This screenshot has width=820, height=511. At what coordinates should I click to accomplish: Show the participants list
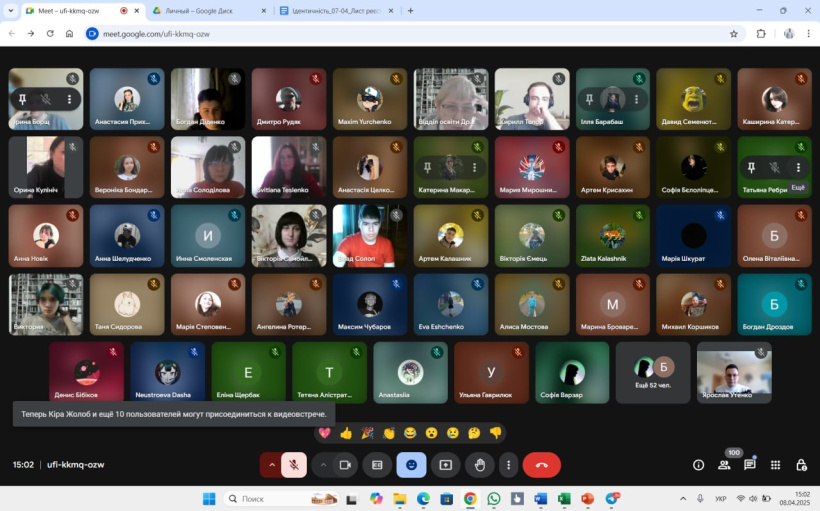tap(724, 465)
